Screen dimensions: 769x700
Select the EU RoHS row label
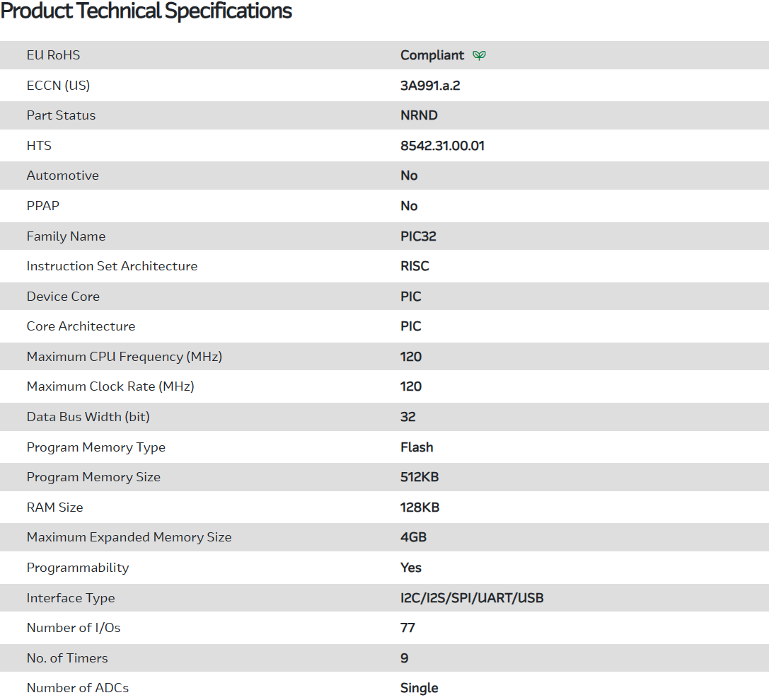click(53, 55)
